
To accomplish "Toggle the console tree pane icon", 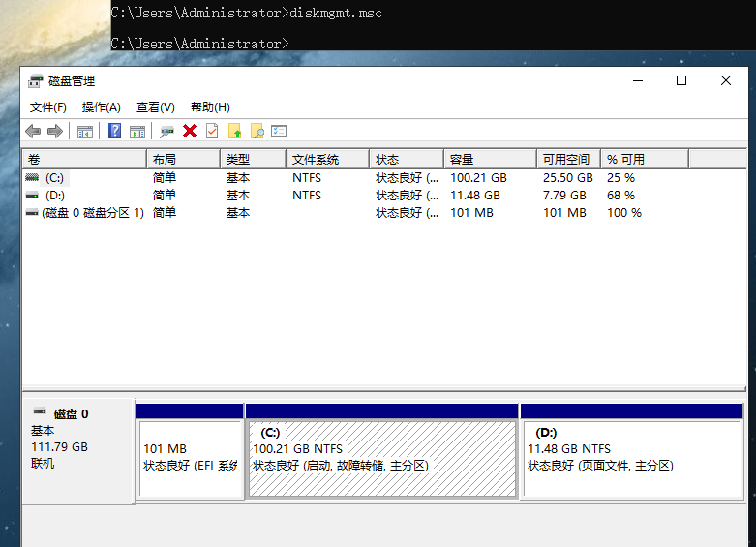I will point(85,132).
